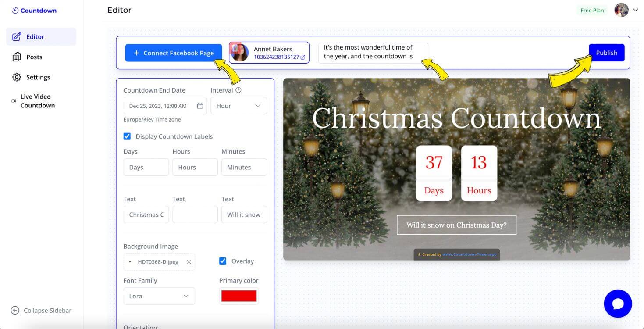Remove HDT0368-D.jpeg via the X icon

click(189, 261)
